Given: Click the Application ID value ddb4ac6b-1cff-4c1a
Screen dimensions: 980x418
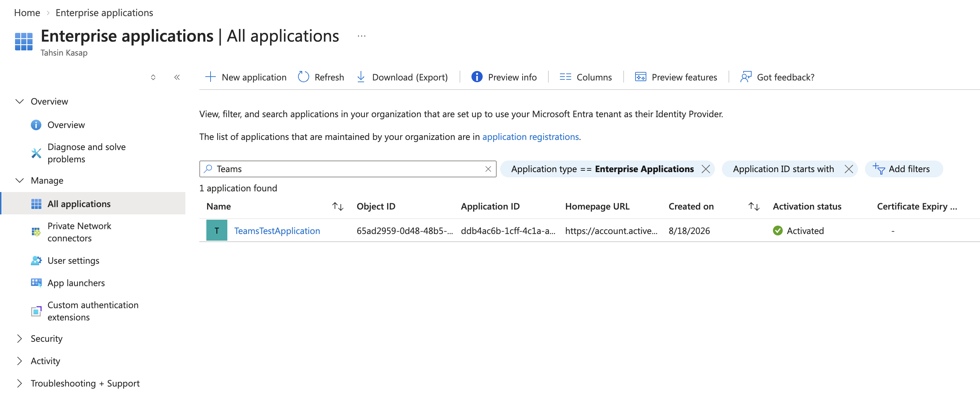Looking at the screenshot, I should (508, 231).
